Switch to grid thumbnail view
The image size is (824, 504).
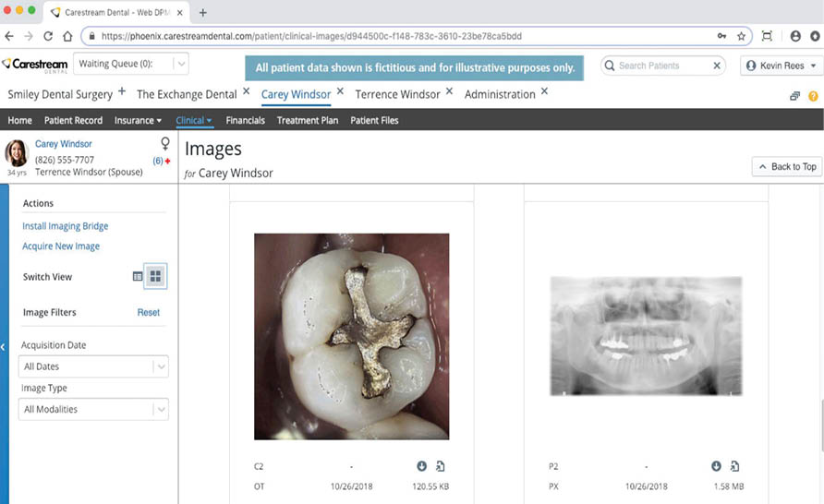pyautogui.click(x=156, y=276)
